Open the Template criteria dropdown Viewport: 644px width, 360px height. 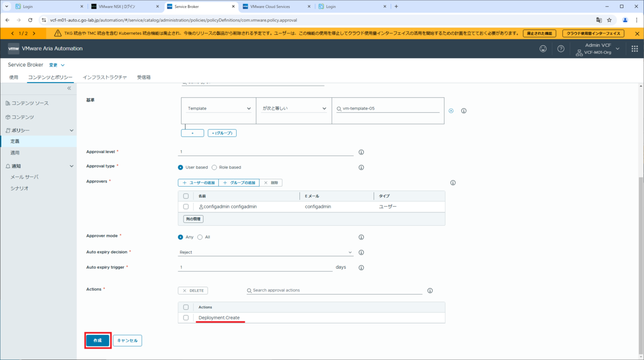219,108
